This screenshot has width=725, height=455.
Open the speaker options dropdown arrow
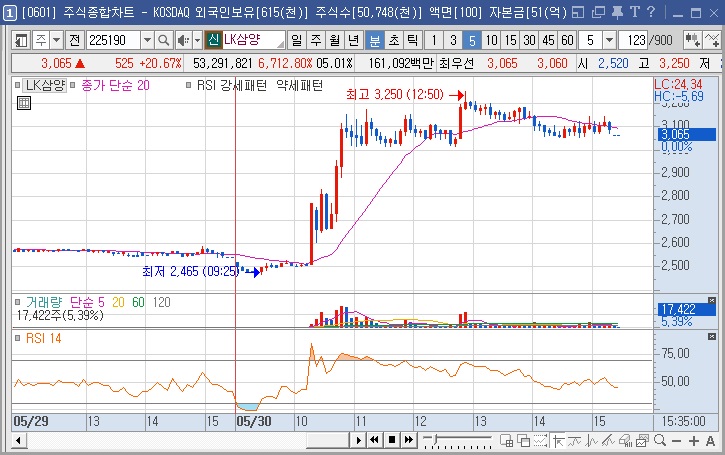coord(197,40)
